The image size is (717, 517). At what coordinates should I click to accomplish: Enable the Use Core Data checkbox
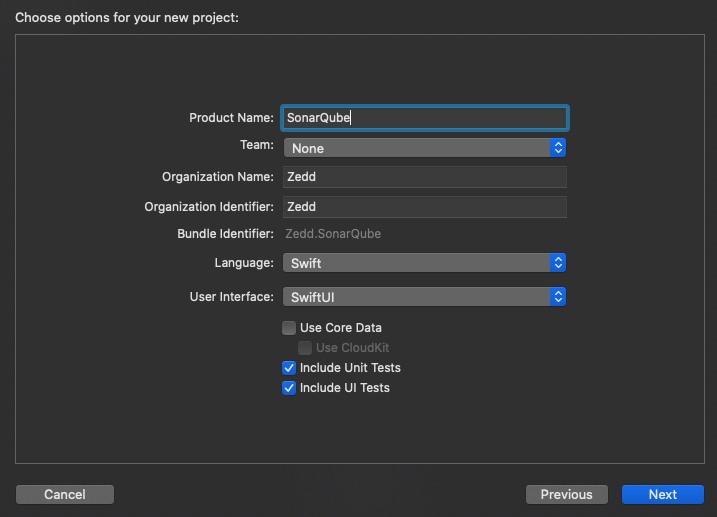pyautogui.click(x=289, y=328)
